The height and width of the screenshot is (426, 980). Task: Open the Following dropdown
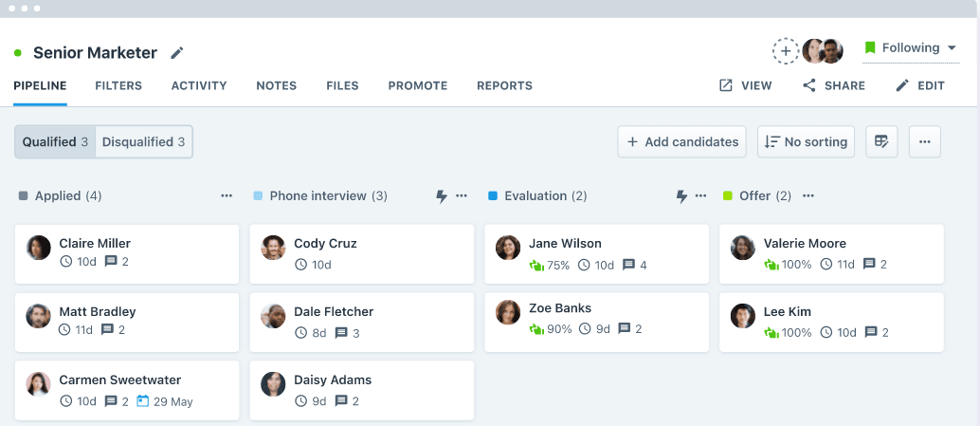(911, 48)
